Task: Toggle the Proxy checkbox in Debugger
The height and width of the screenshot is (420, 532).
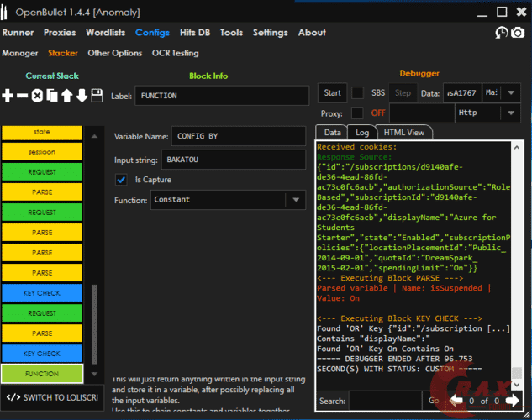Action: click(357, 113)
